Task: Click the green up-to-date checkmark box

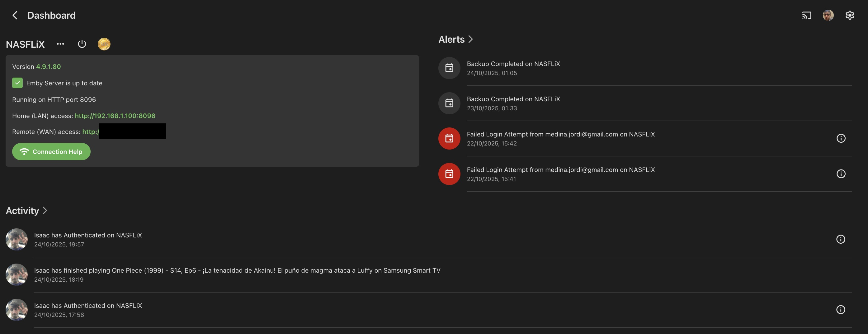Action: click(x=17, y=83)
